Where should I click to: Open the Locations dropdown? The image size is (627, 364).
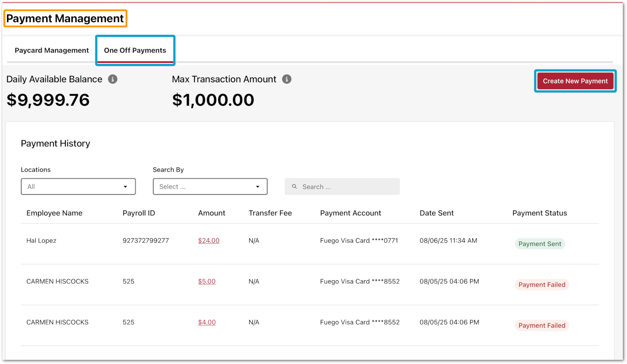[x=78, y=187]
